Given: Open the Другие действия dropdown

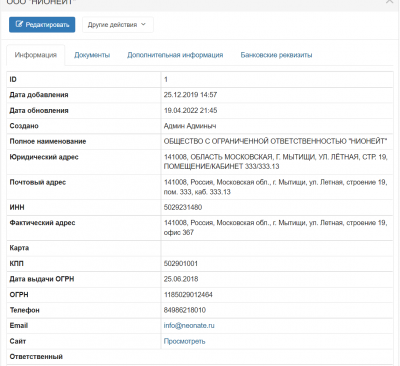Looking at the screenshot, I should (x=118, y=25).
